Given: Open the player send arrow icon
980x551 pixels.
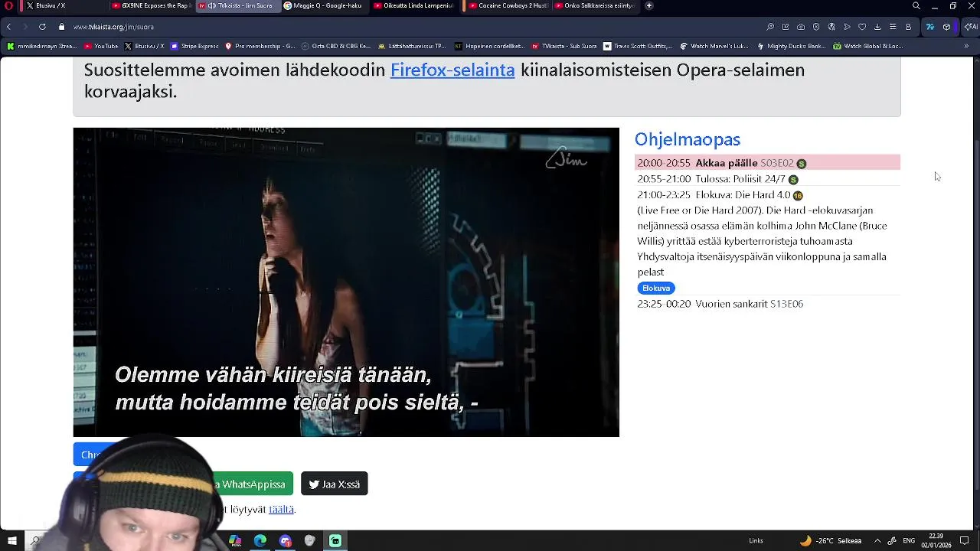Looking at the screenshot, I should click(x=847, y=27).
